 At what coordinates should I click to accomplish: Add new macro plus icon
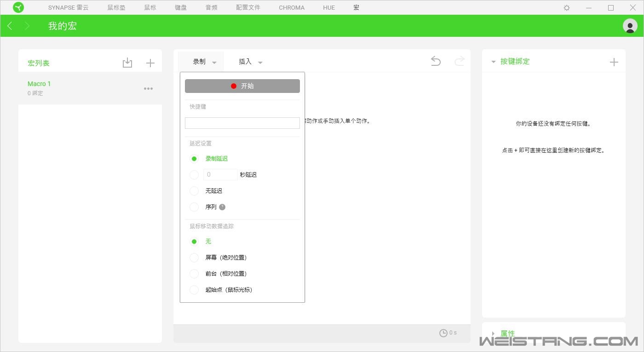point(150,63)
